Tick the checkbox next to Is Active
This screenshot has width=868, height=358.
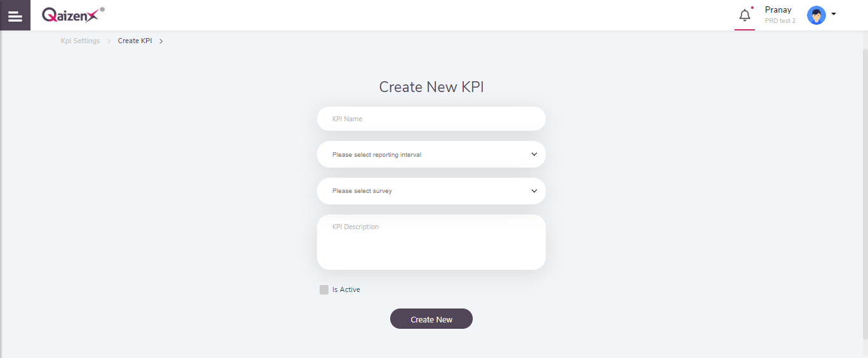click(x=324, y=289)
